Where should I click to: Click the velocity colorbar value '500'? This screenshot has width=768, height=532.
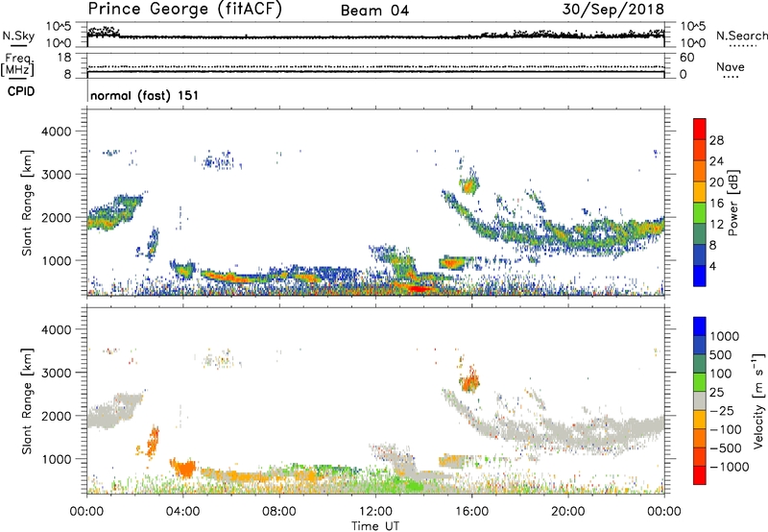(721, 354)
